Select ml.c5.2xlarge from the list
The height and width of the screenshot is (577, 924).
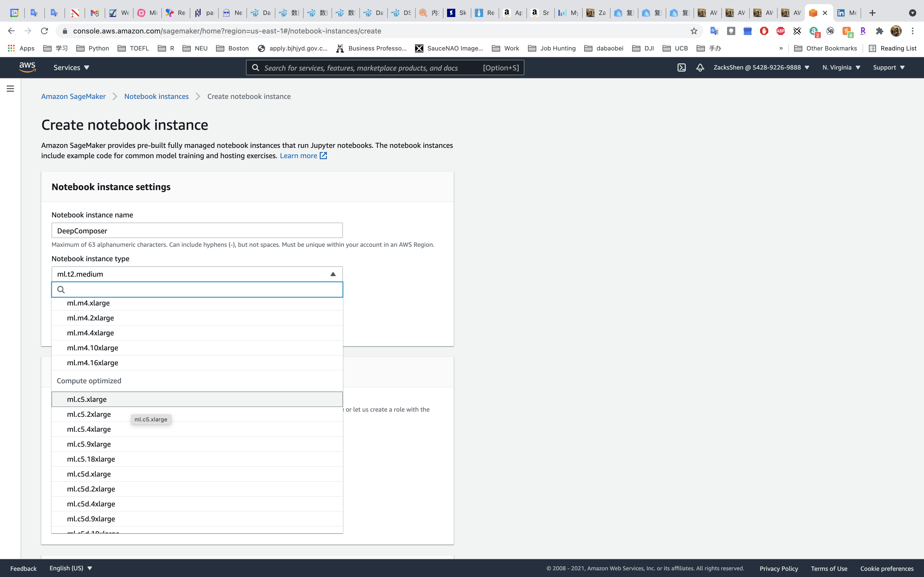click(x=89, y=414)
